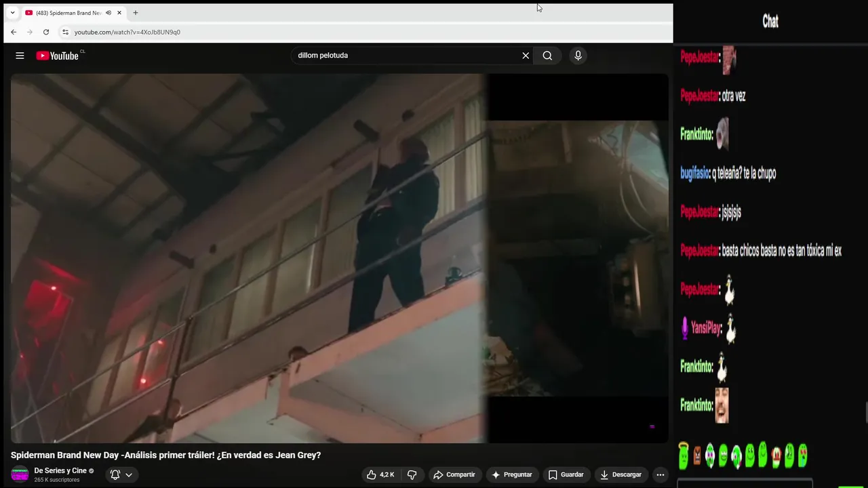Click the youtube.com address bar URL
This screenshot has width=868, height=488.
pos(127,32)
